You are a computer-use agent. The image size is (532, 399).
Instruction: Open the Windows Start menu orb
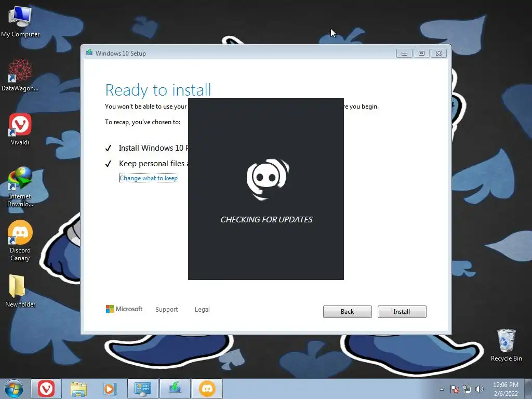pyautogui.click(x=14, y=389)
